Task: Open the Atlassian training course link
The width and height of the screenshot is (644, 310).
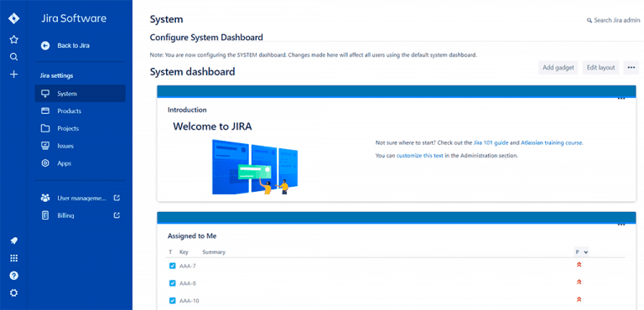Action: tap(551, 143)
